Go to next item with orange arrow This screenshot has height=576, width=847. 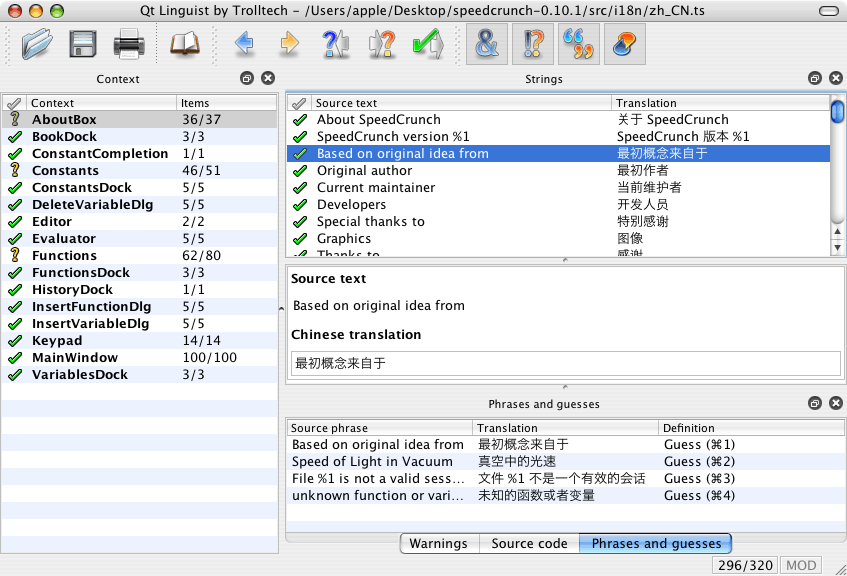[290, 43]
